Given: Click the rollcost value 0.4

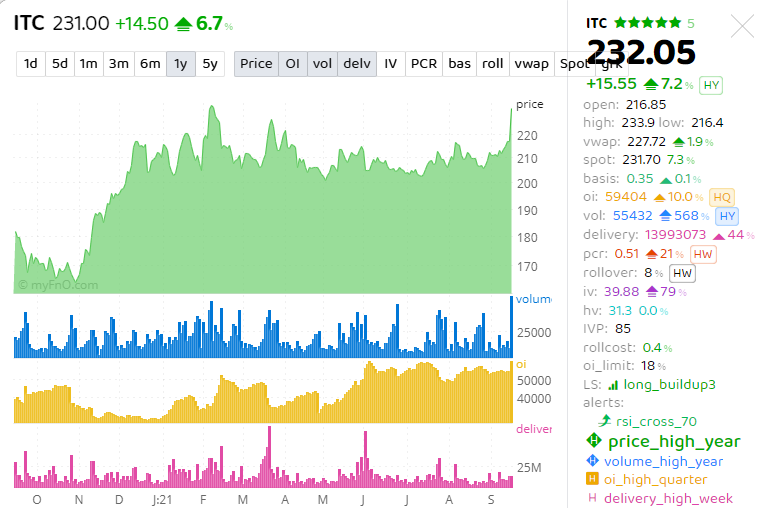Looking at the screenshot, I should (x=652, y=347).
